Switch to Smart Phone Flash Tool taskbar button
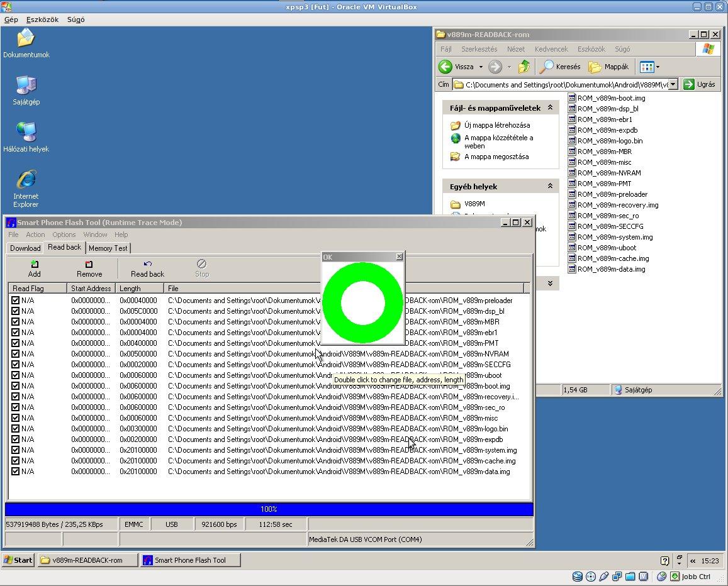 coord(191,560)
